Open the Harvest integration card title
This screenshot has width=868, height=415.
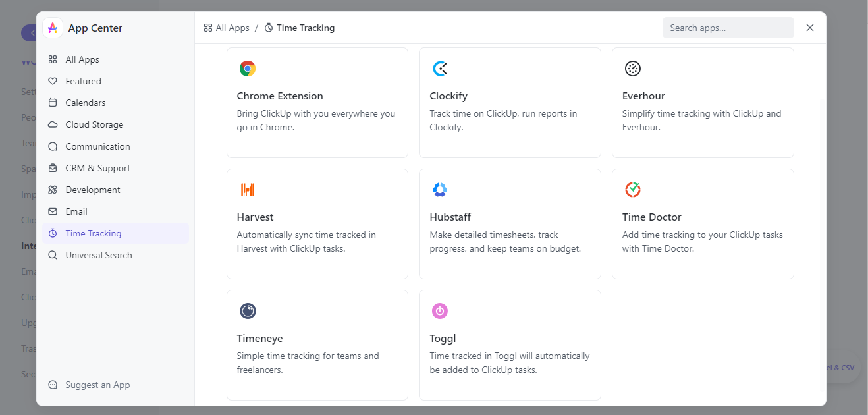coord(255,217)
